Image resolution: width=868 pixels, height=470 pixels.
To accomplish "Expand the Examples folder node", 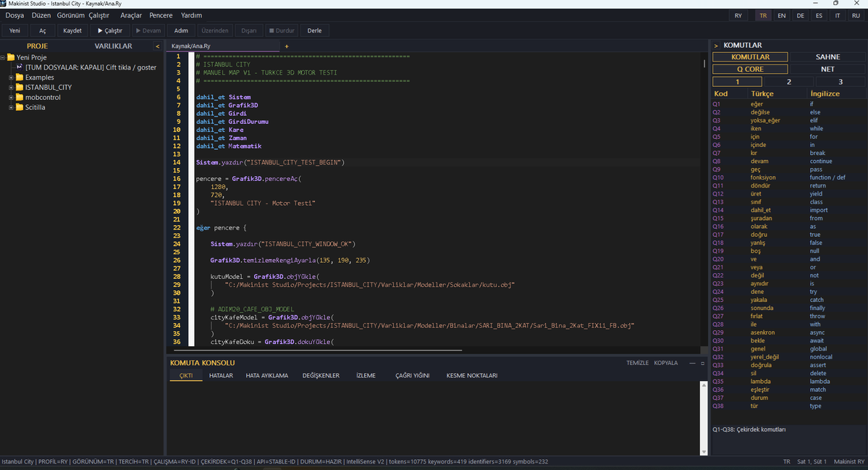I will [x=11, y=77].
